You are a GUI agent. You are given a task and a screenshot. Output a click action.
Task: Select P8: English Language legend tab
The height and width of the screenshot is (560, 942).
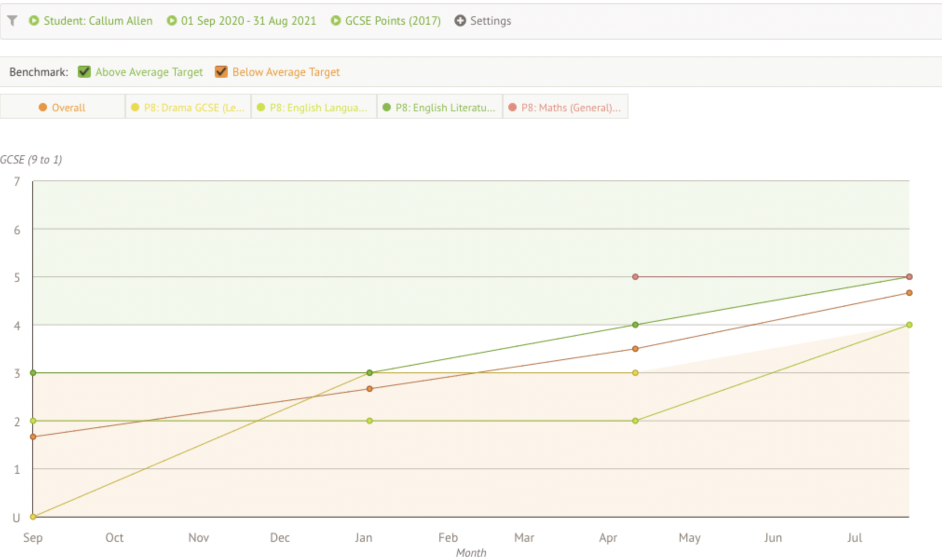click(x=318, y=108)
